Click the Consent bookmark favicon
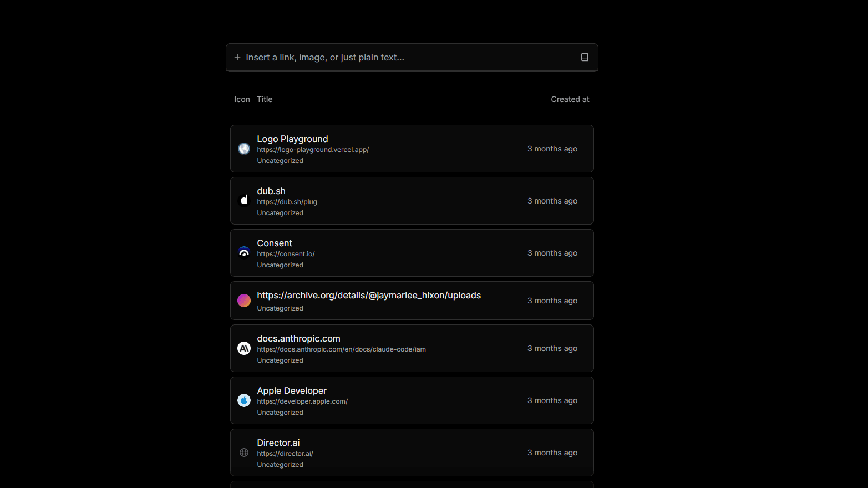Viewport: 868px width, 488px height. tap(244, 253)
